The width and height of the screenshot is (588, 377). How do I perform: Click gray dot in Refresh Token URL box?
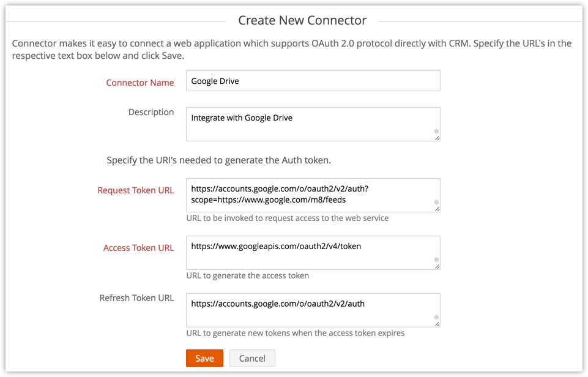pyautogui.click(x=436, y=317)
